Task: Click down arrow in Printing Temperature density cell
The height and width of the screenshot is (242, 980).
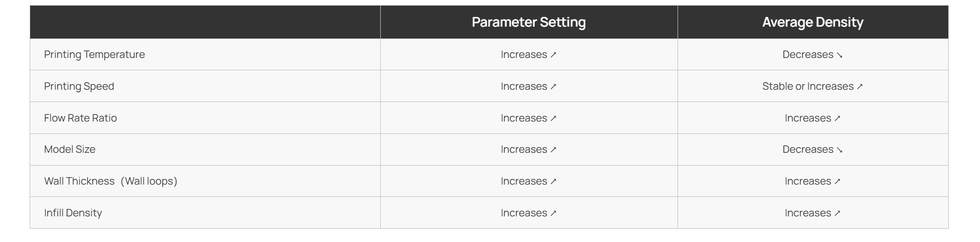Action: point(839,55)
